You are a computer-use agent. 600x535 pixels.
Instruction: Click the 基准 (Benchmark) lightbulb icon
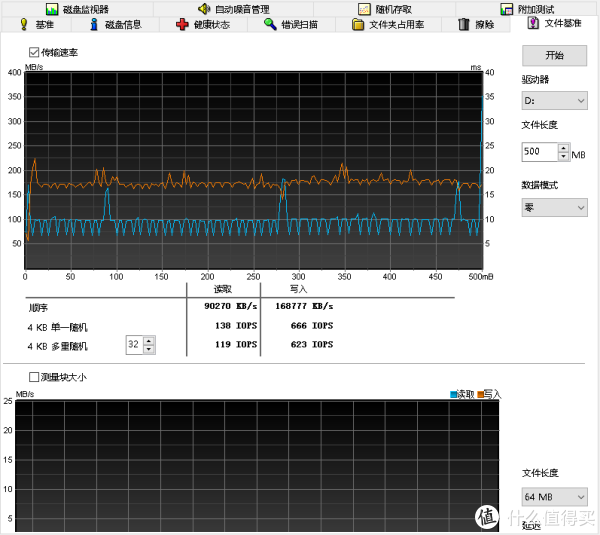[25, 24]
